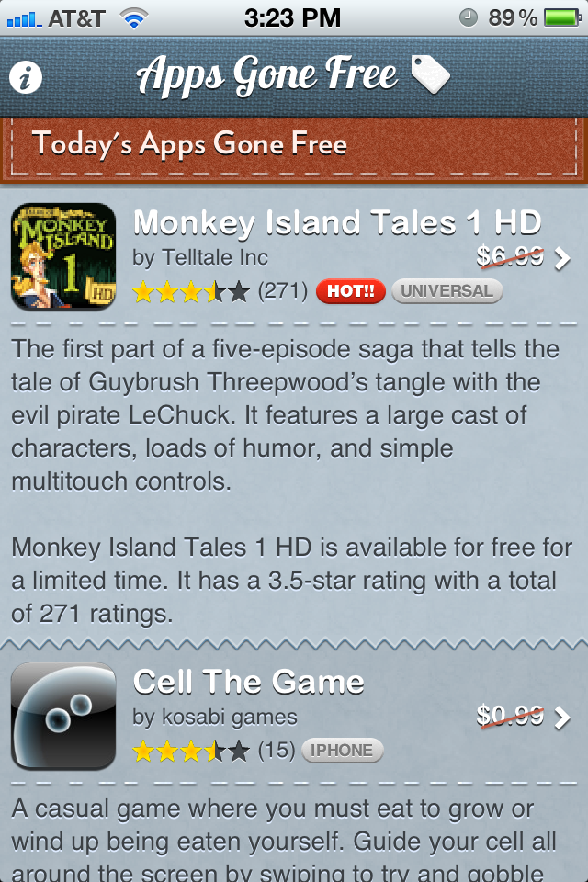The height and width of the screenshot is (882, 588).
Task: Tap the battery indicator icon
Action: 562,18
